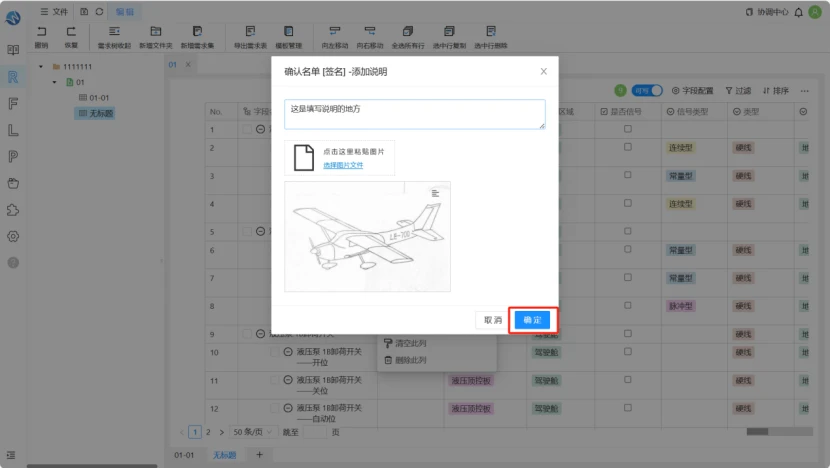The height and width of the screenshot is (468, 831).
Task: Check 是否信号 box in row 2
Action: pyautogui.click(x=627, y=147)
